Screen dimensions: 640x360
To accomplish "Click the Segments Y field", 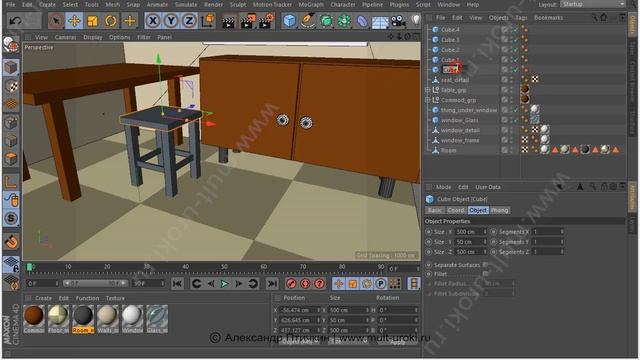I will pos(549,242).
